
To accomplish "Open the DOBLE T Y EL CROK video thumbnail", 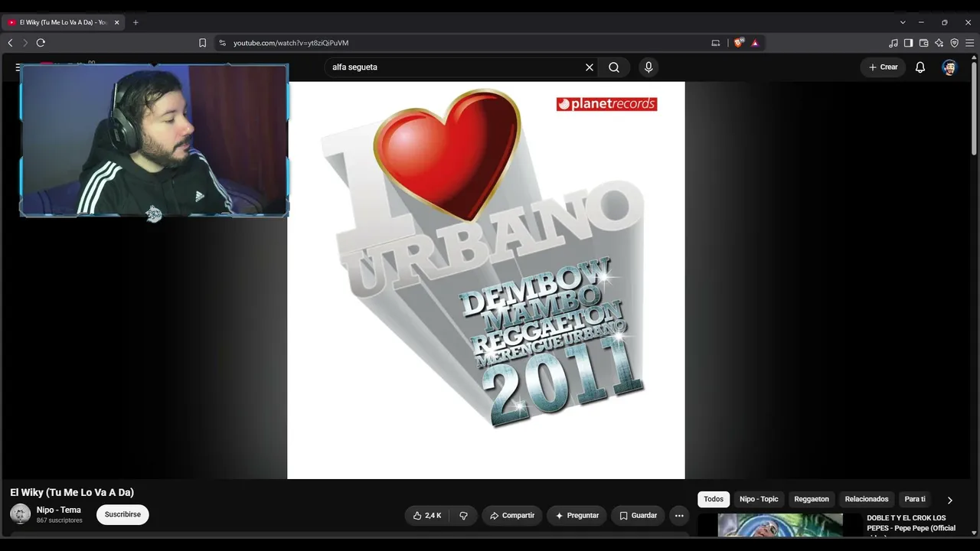I will pos(780,525).
